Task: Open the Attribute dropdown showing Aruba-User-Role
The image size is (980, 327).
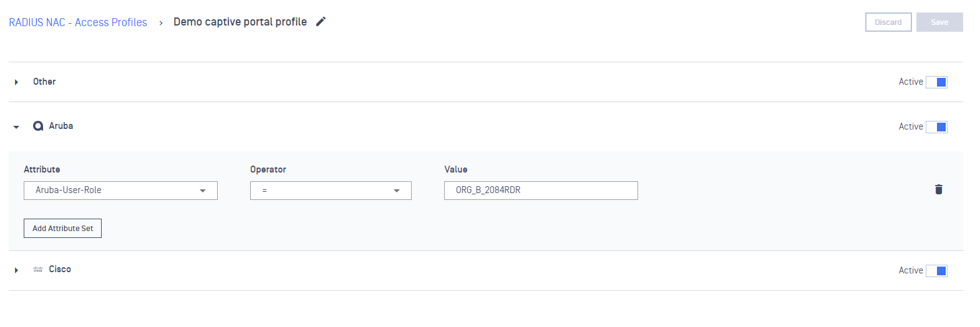Action: pos(120,191)
